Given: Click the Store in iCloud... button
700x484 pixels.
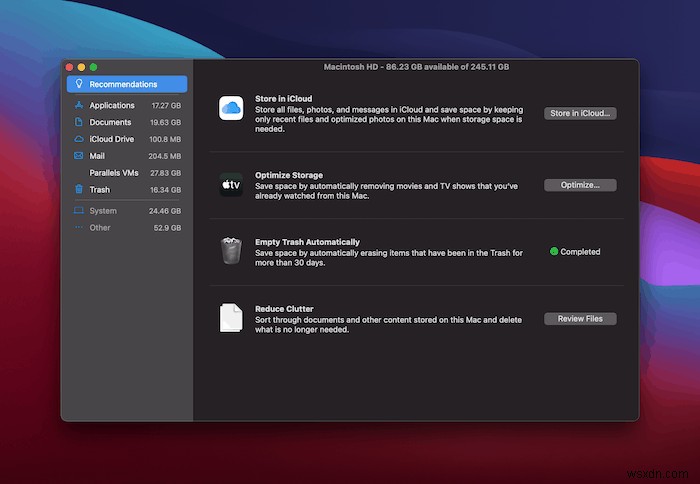Looking at the screenshot, I should point(580,113).
